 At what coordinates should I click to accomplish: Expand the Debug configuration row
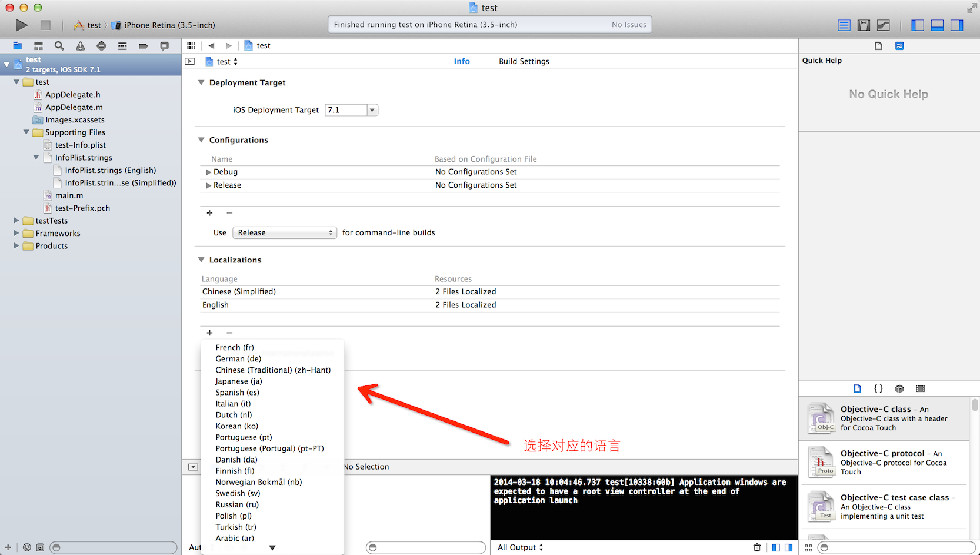coord(208,172)
